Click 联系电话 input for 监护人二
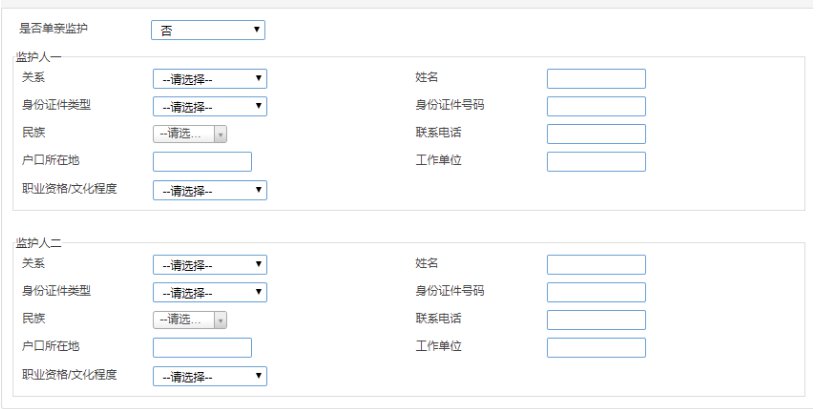 (x=596, y=320)
